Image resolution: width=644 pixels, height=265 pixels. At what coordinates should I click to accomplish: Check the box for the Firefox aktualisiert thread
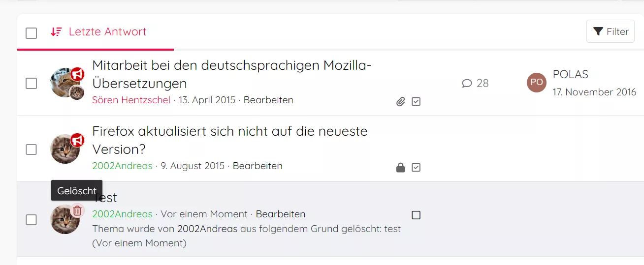(31, 149)
